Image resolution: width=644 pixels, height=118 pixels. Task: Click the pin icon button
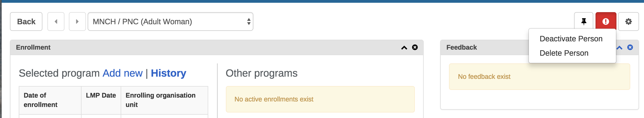pyautogui.click(x=584, y=22)
